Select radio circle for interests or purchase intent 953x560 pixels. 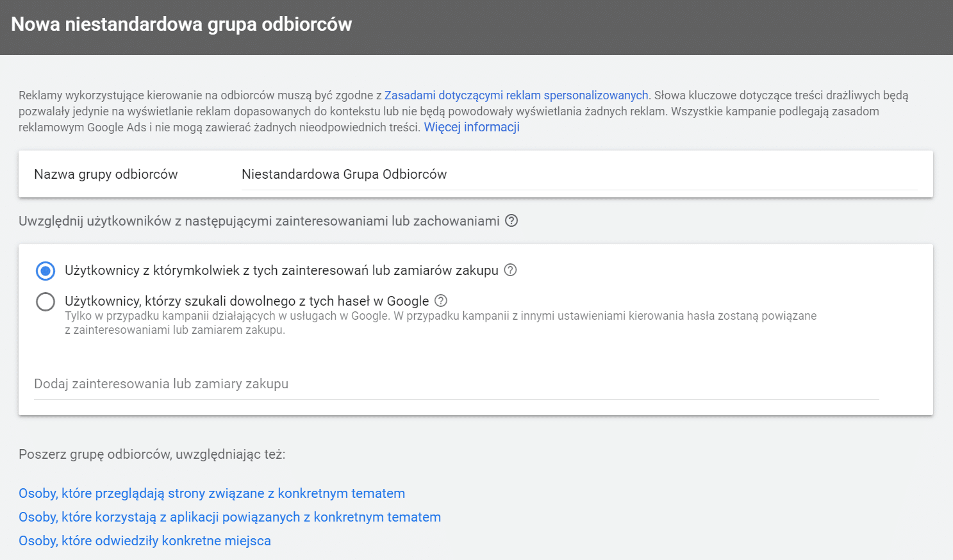[x=46, y=271]
